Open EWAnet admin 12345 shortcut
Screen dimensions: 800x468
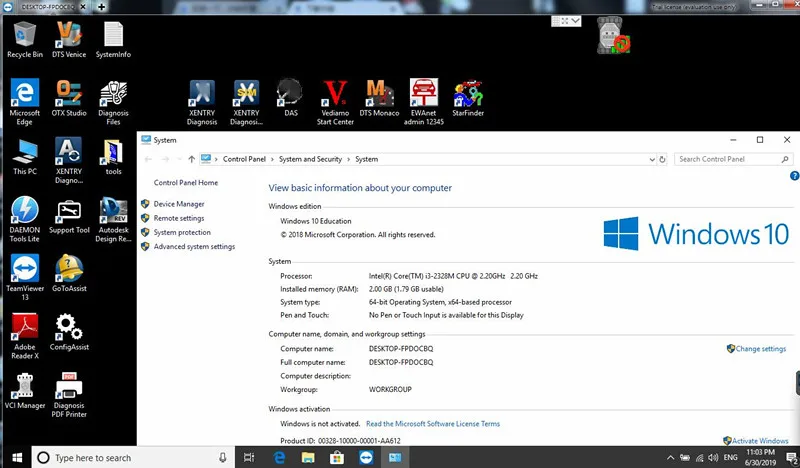[423, 102]
